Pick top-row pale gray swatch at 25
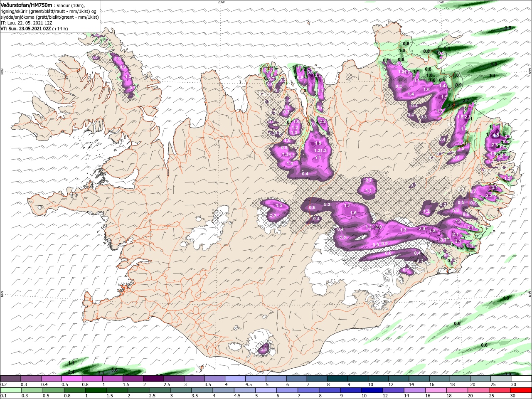This screenshot has height=399, width=532. 501,379
